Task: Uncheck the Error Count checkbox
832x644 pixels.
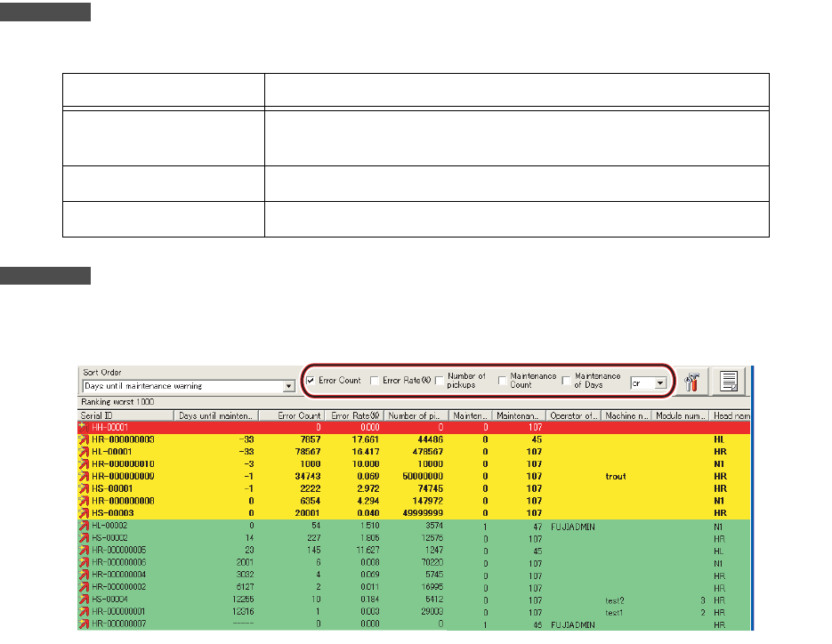Action: (311, 381)
